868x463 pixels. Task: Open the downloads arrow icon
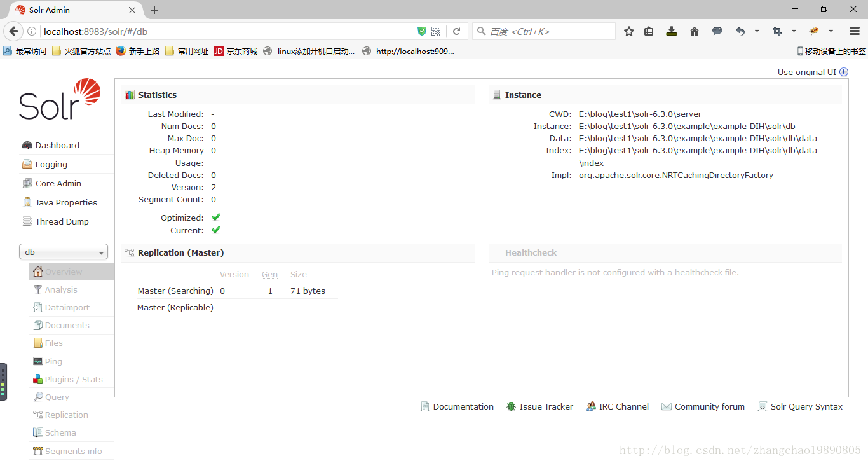coord(672,31)
